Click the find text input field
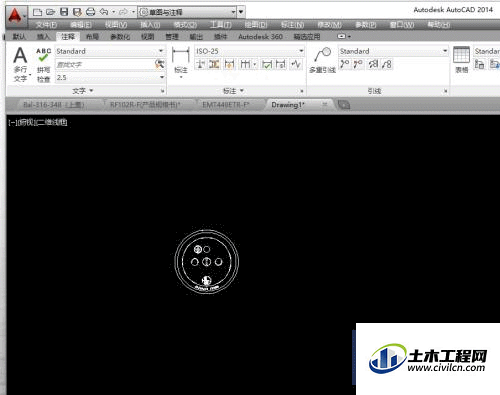This screenshot has width=500, height=395. (x=104, y=64)
